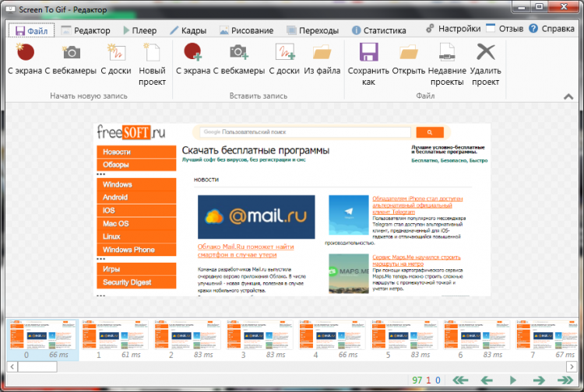This screenshot has height=392, width=584.
Task: Open the Переходы tab
Action: pyautogui.click(x=313, y=30)
